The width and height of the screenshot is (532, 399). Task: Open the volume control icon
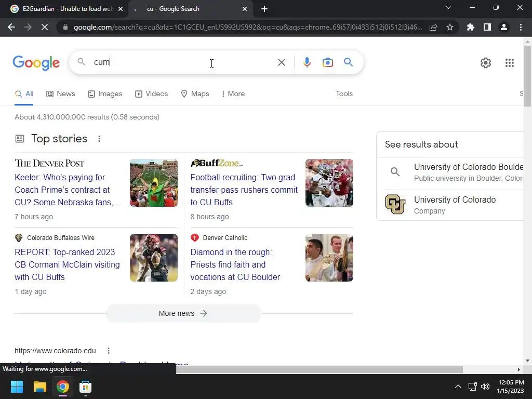[486, 387]
